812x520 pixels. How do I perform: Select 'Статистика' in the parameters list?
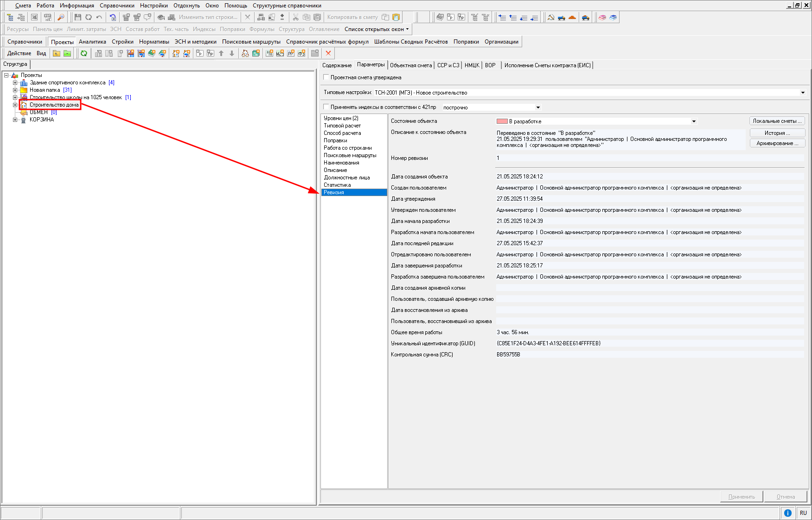point(337,185)
